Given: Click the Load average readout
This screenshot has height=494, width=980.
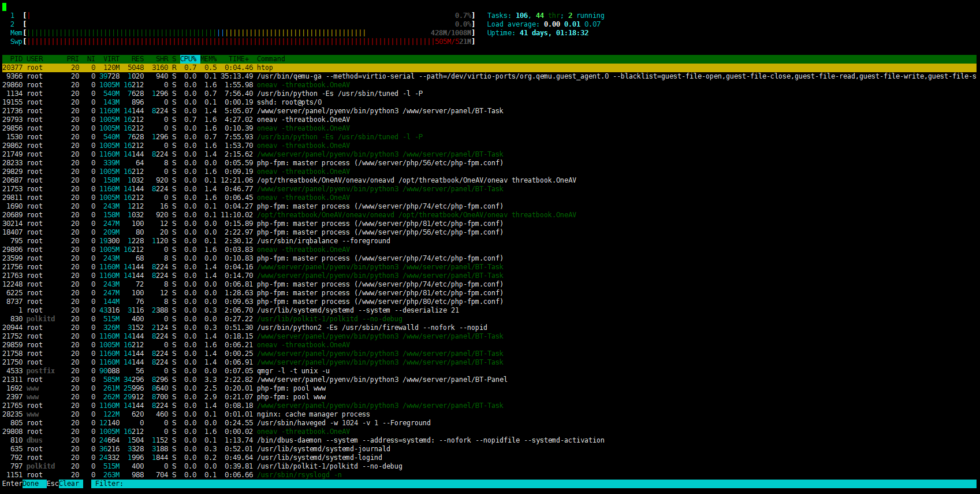Looking at the screenshot, I should pos(544,24).
